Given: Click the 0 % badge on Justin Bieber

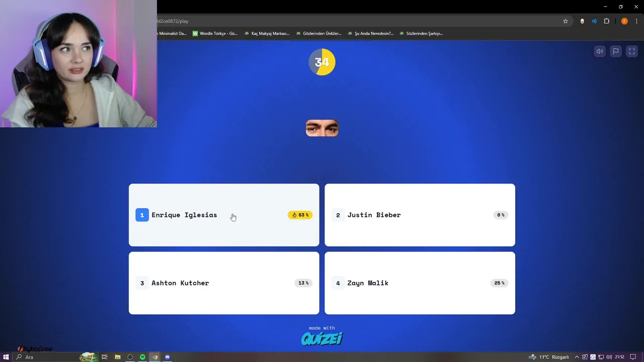Looking at the screenshot, I should [501, 215].
